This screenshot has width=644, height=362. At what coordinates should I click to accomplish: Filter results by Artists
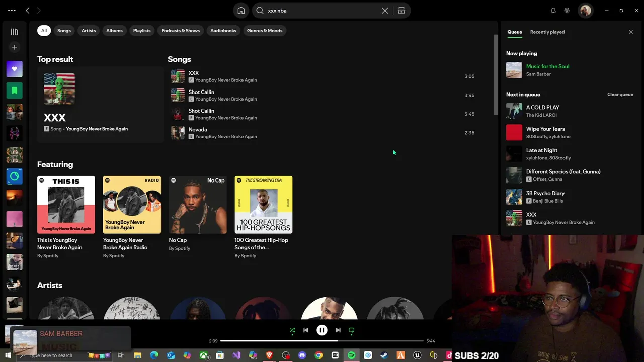89,31
